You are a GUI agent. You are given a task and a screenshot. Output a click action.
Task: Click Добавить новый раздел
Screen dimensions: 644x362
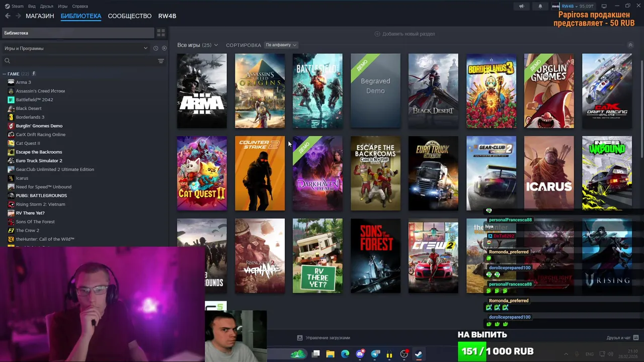point(405,34)
